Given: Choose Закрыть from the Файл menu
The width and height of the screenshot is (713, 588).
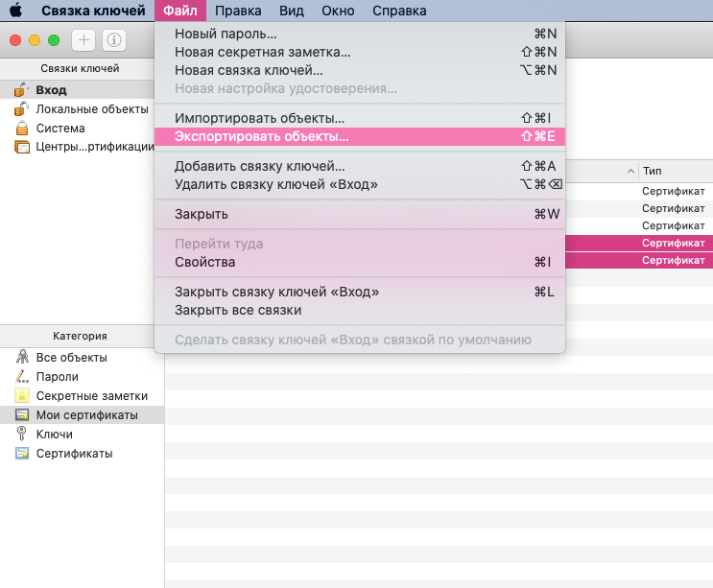Looking at the screenshot, I should click(x=360, y=214).
